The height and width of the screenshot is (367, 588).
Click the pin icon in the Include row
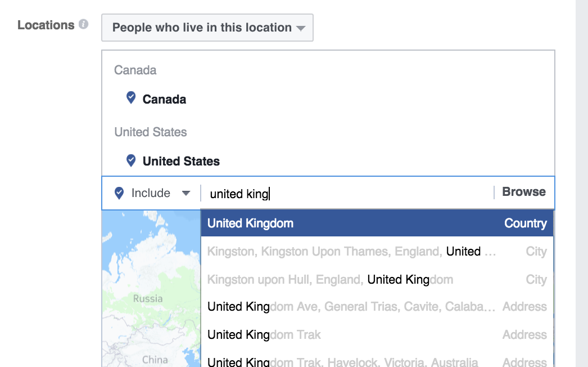[119, 193]
